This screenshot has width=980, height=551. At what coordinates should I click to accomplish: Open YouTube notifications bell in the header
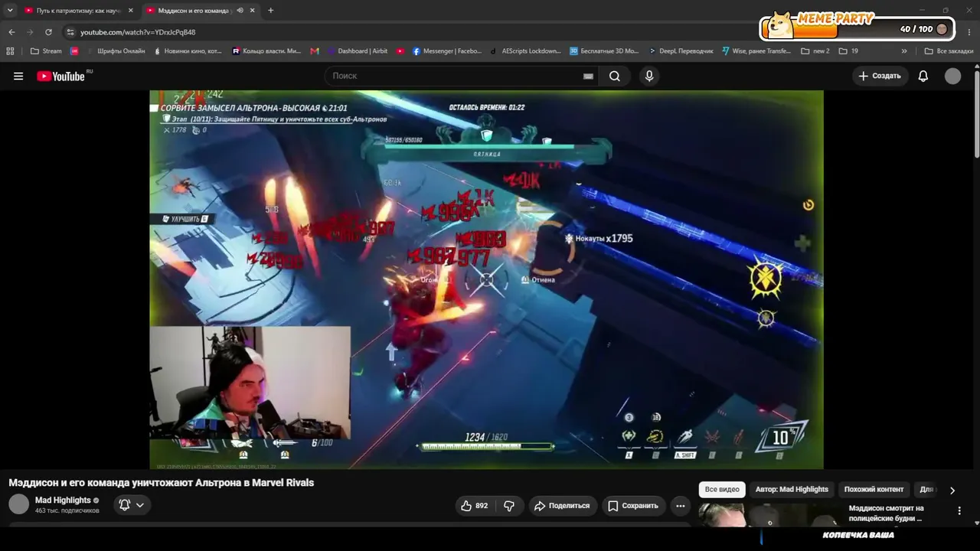click(x=923, y=76)
